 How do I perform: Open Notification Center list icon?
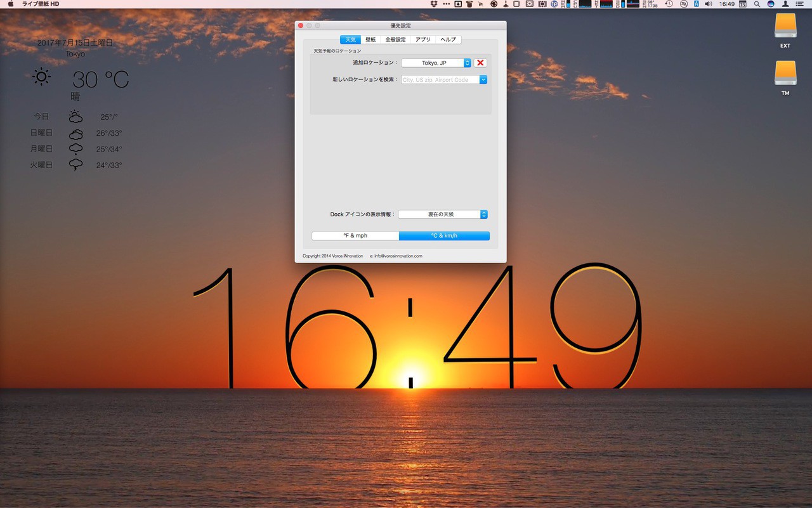(x=799, y=4)
